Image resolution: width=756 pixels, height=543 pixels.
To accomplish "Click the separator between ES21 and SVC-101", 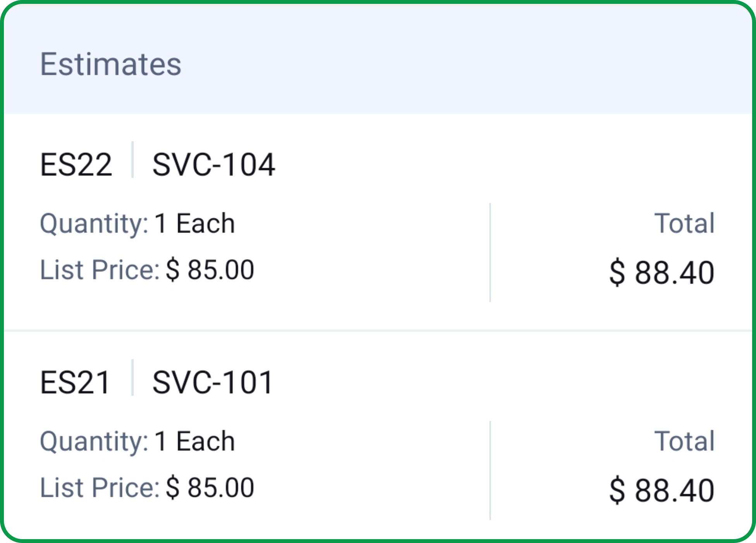I will tap(132, 378).
